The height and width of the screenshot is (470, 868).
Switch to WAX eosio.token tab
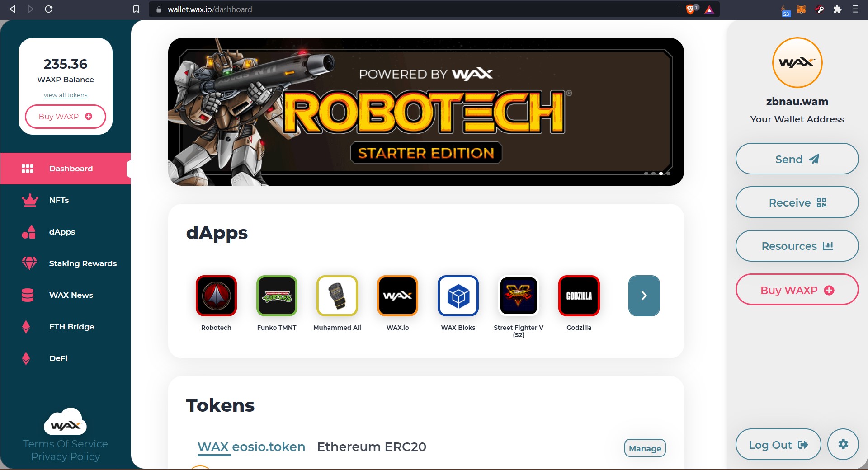coord(251,446)
